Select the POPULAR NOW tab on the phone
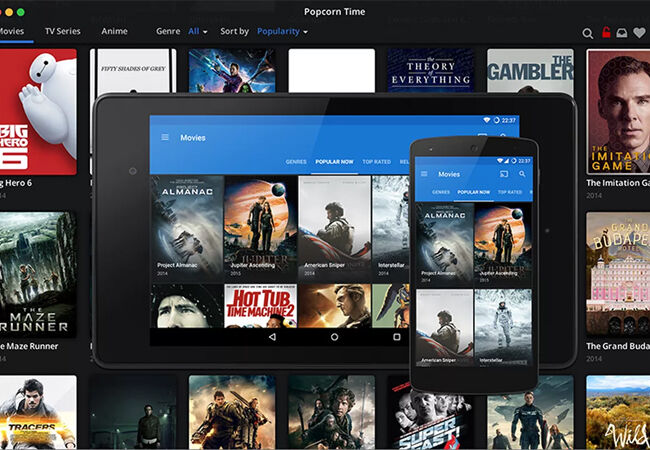The height and width of the screenshot is (450, 650). point(473,192)
